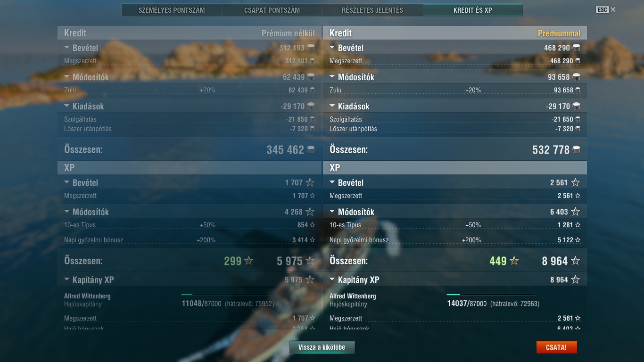Screen dimensions: 644x362
Task: Click the green star beside 299
Action: tap(248, 261)
